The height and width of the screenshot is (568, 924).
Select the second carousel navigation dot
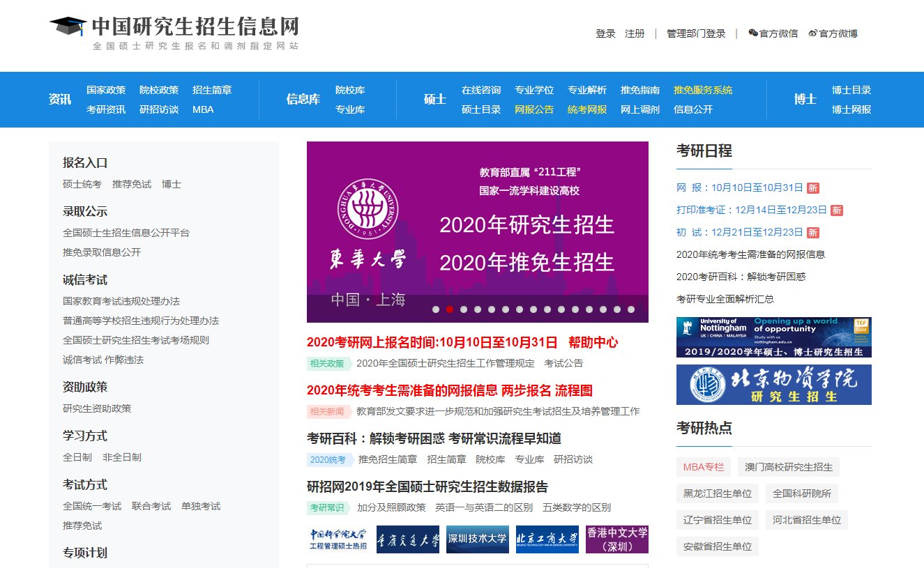point(450,309)
